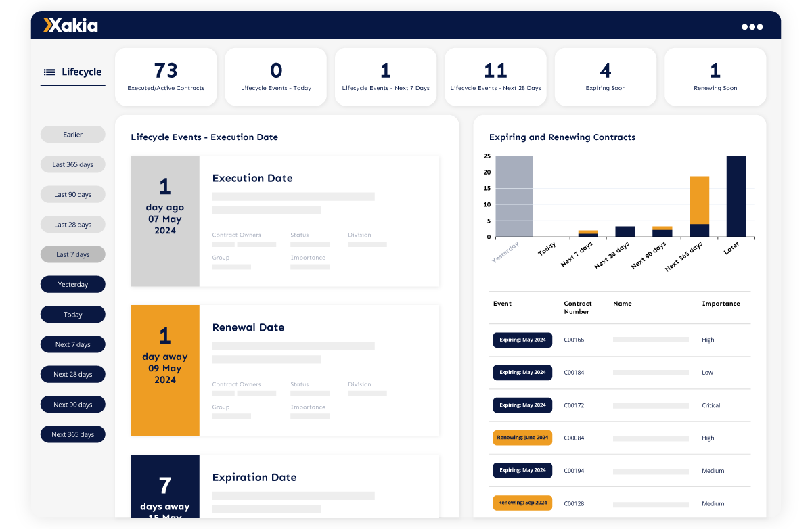
Task: Open the 1 Renewing Soon card
Action: pyautogui.click(x=715, y=76)
